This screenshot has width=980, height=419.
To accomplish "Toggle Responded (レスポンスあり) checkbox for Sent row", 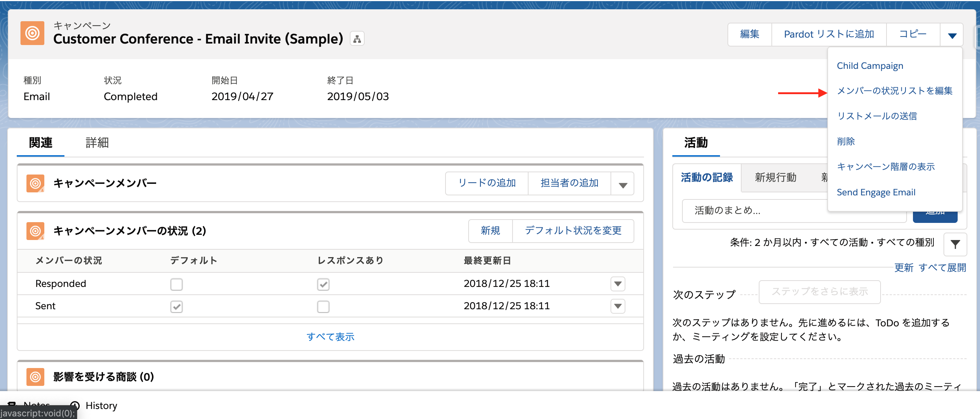I will (x=323, y=307).
